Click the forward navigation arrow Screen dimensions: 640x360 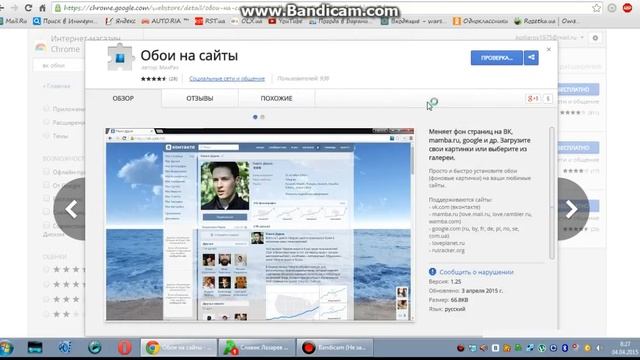click(x=14, y=7)
